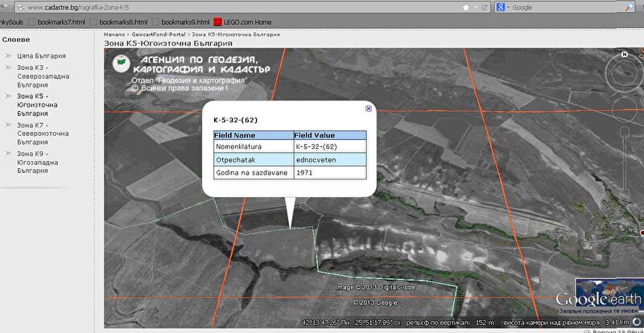This screenshot has height=333, width=644.
Task: Click the popup title K-5-32-(62)
Action: coord(235,121)
